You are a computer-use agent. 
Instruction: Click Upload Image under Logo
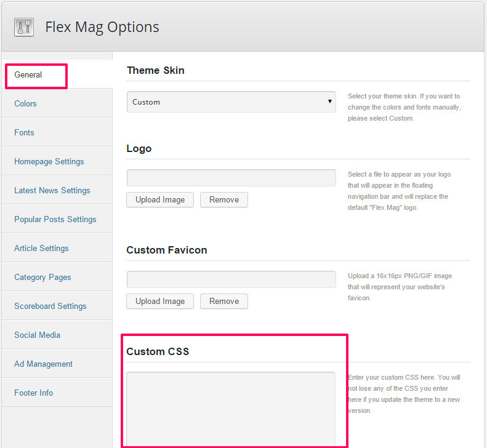(x=160, y=199)
